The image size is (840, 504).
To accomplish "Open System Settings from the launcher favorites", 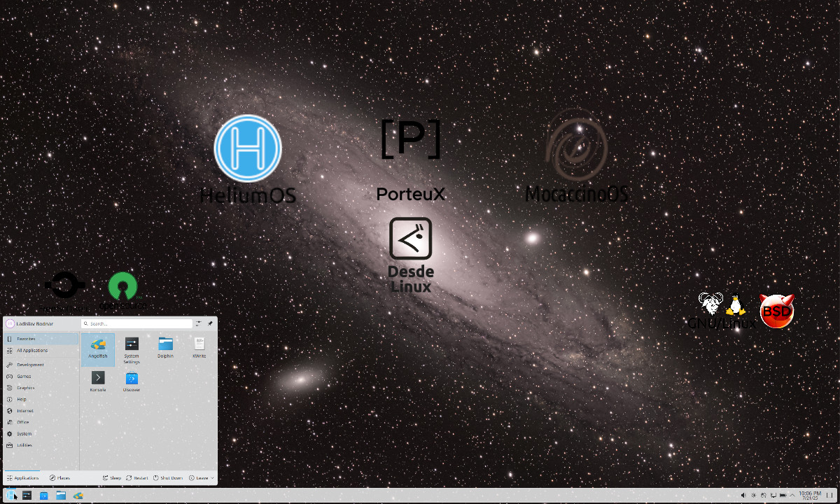I will point(132,347).
